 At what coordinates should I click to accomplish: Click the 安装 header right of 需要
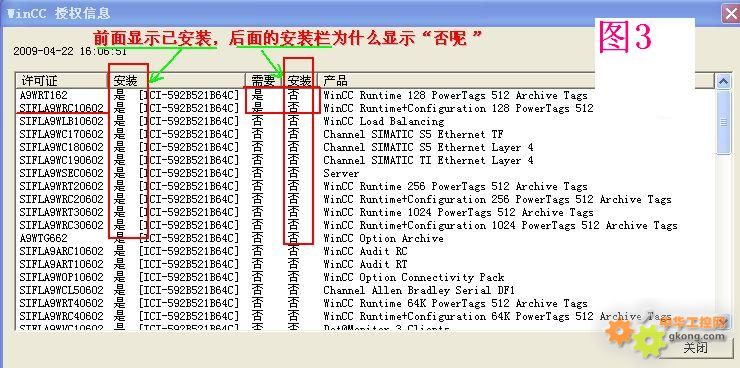coord(300,81)
